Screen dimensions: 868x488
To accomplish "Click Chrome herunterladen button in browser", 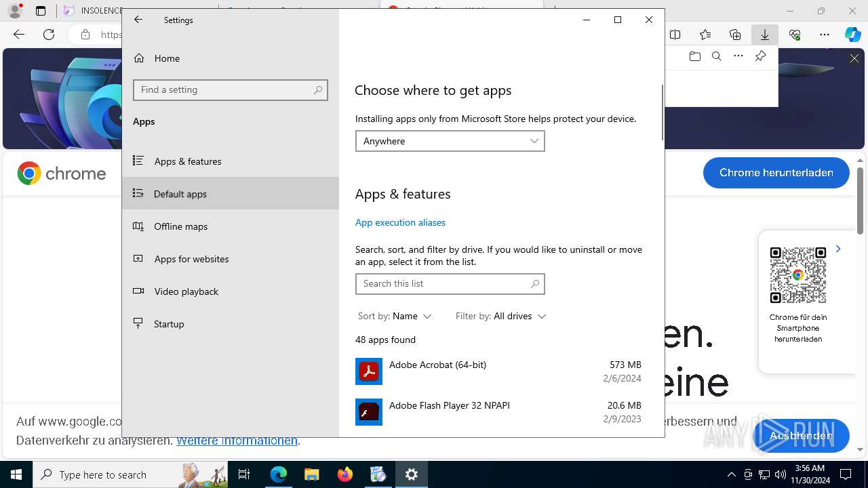I will 776,173.
